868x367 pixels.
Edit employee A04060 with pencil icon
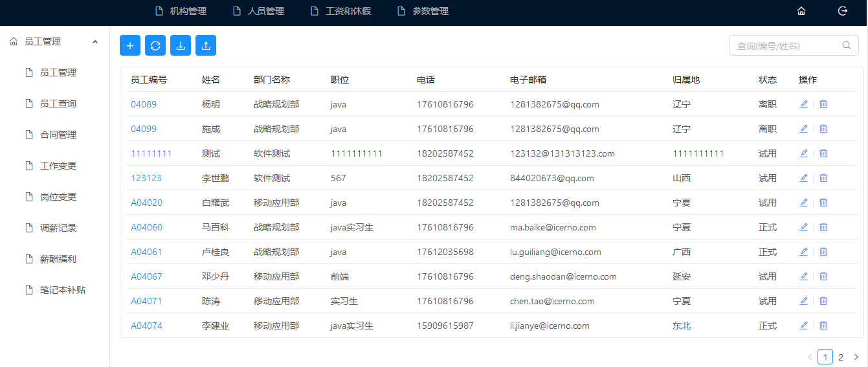pos(804,227)
